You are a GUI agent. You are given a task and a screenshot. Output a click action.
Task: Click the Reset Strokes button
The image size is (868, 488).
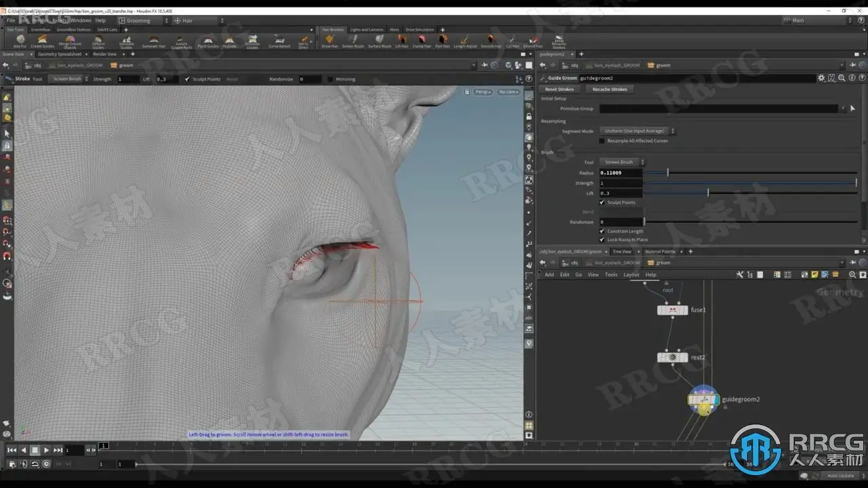(x=560, y=89)
